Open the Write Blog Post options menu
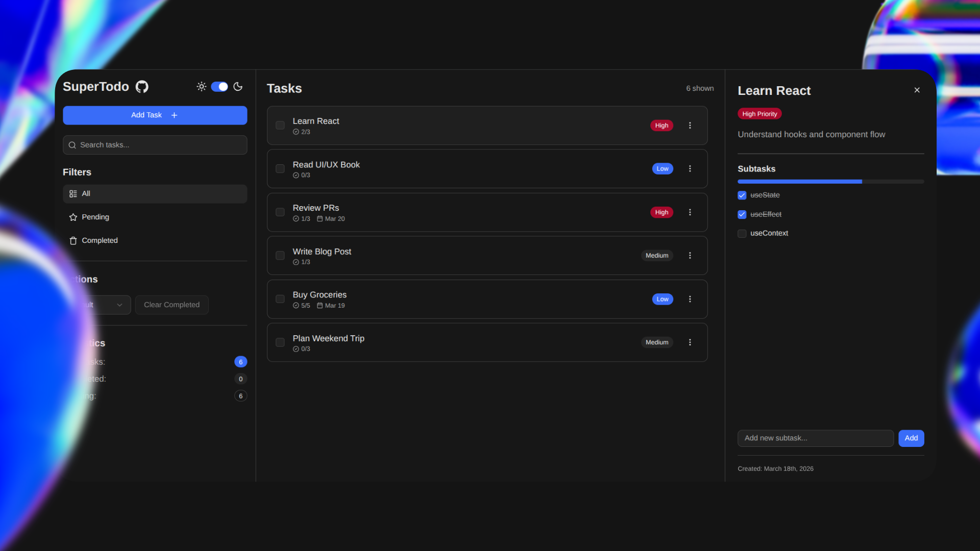Image resolution: width=980 pixels, height=551 pixels. coord(690,256)
